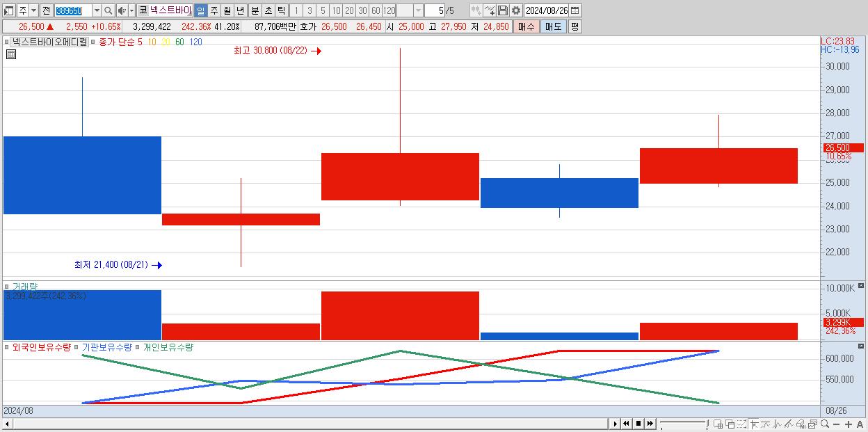The height and width of the screenshot is (432, 868).
Task: Select the 분 (minute) period toggle
Action: (255, 10)
